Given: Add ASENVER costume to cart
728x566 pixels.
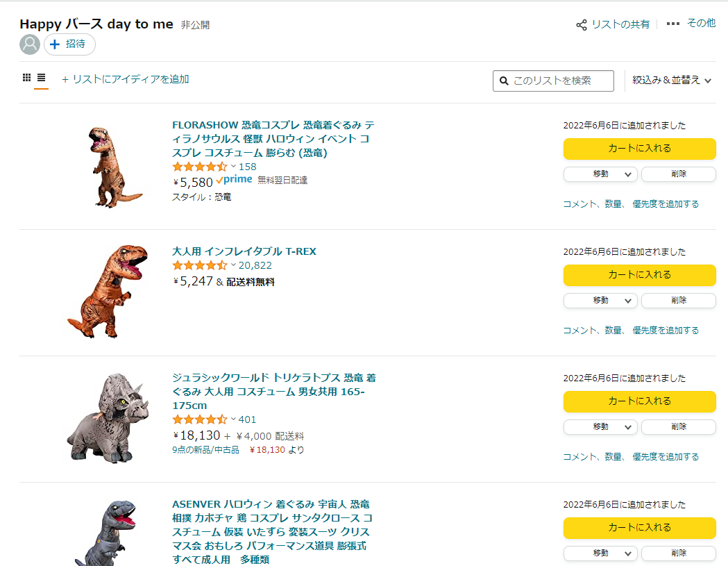Looking at the screenshot, I should pos(639,528).
